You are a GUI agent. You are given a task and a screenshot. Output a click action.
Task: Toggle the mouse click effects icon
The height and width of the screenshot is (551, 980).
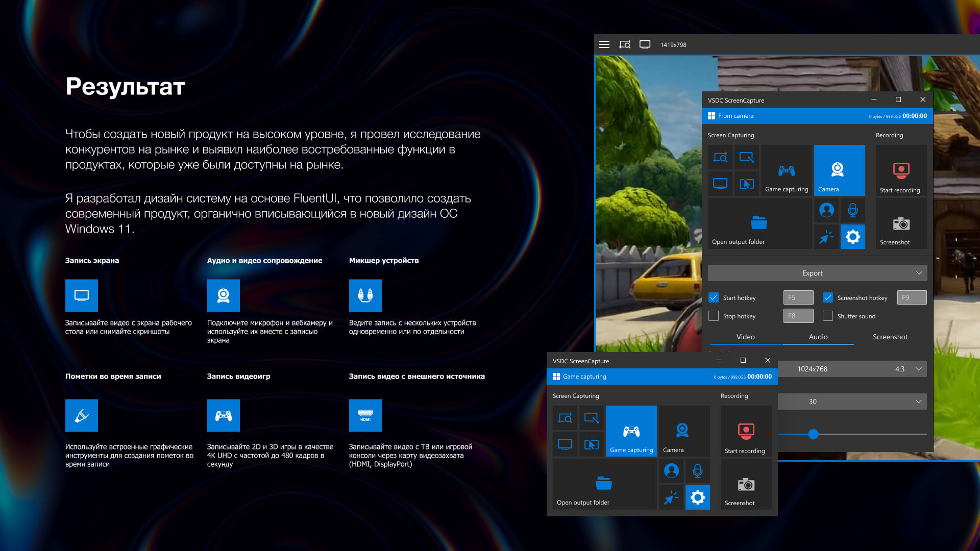[826, 236]
